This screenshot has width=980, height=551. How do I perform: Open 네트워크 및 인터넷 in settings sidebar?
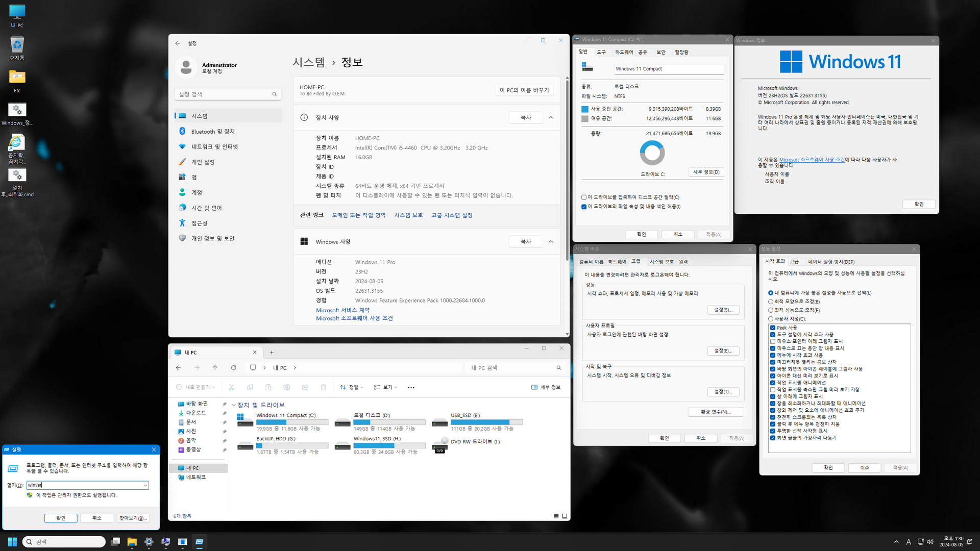pos(214,147)
